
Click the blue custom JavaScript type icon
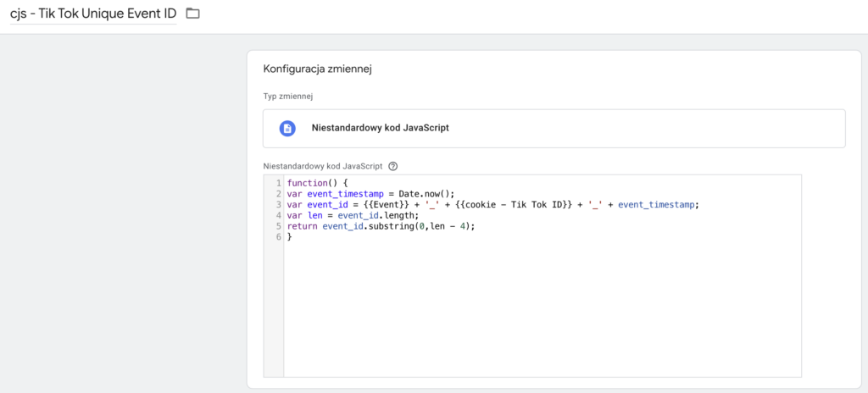[287, 128]
